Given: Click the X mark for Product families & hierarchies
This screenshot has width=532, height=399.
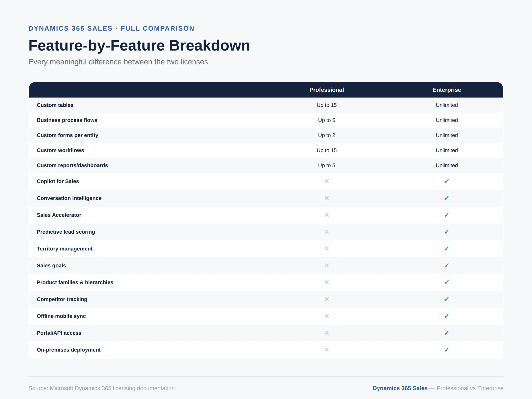Looking at the screenshot, I should point(326,282).
